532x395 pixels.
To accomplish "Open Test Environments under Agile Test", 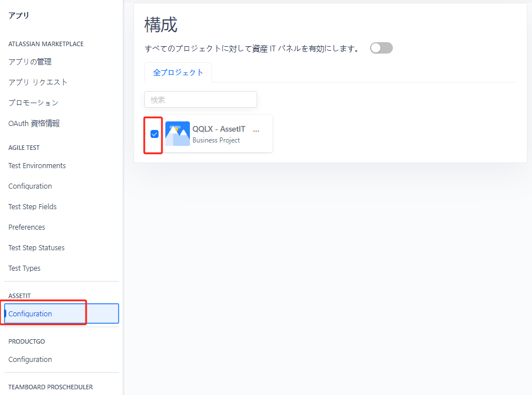I will (37, 166).
